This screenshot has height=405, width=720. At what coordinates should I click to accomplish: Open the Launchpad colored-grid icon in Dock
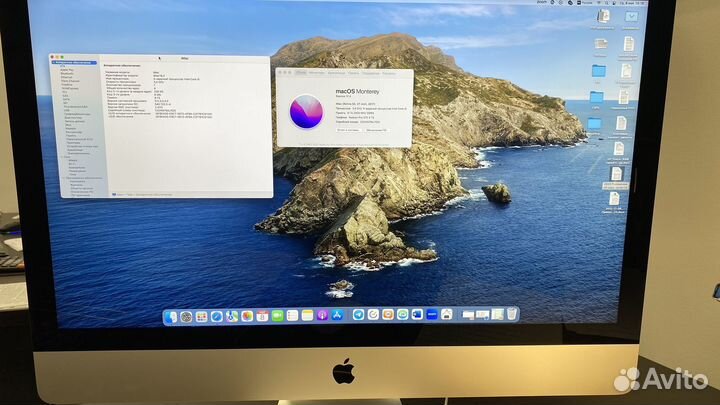point(201,316)
